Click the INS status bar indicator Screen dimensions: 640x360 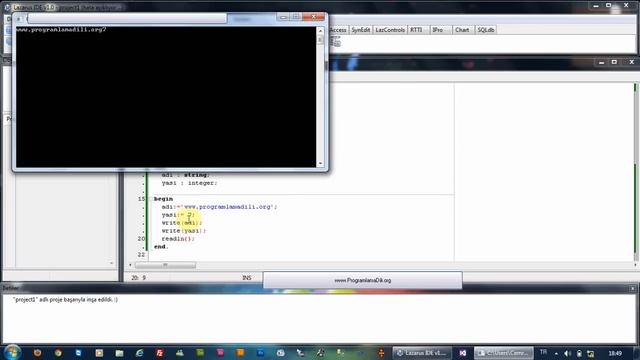click(247, 278)
